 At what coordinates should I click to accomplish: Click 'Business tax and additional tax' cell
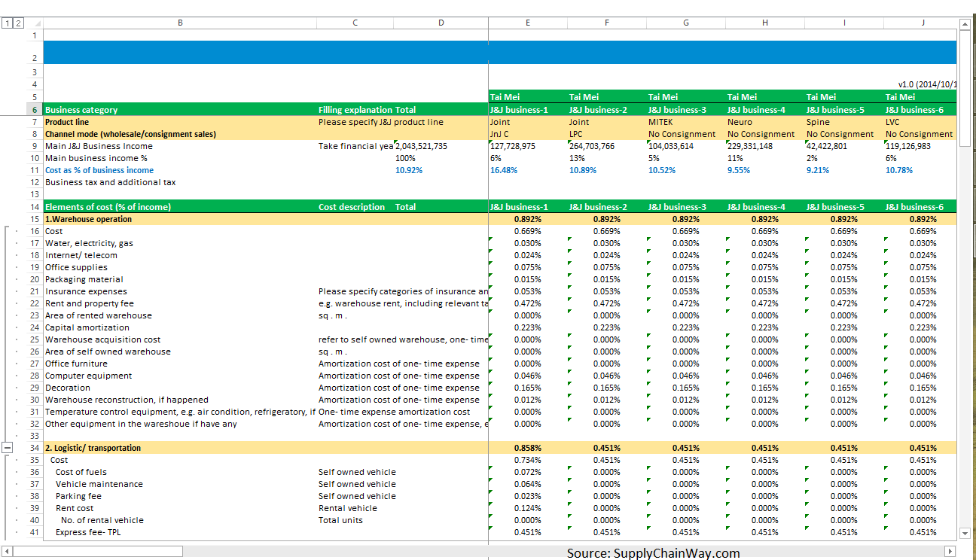tap(180, 182)
